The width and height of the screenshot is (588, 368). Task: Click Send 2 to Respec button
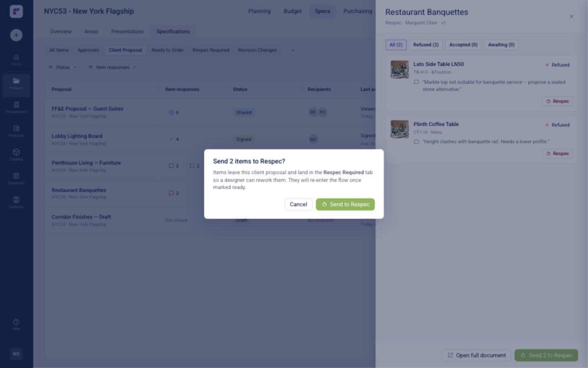pyautogui.click(x=546, y=355)
